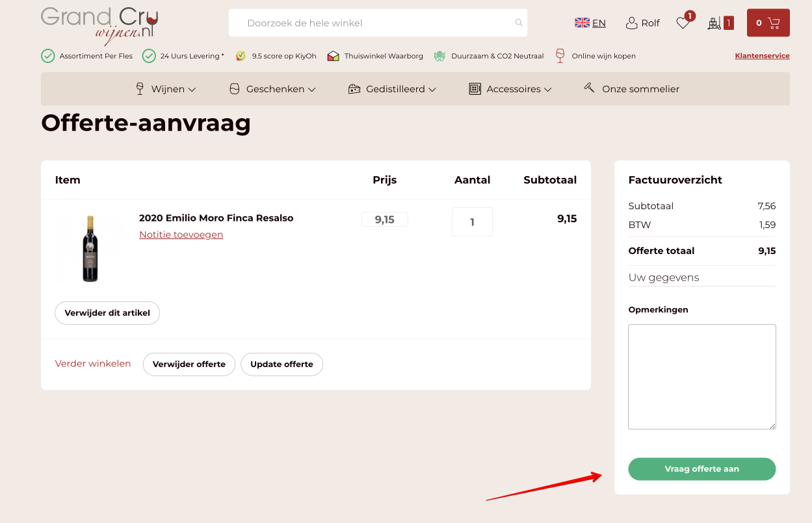The image size is (812, 523).
Task: Click the search magnifier icon
Action: pos(518,23)
